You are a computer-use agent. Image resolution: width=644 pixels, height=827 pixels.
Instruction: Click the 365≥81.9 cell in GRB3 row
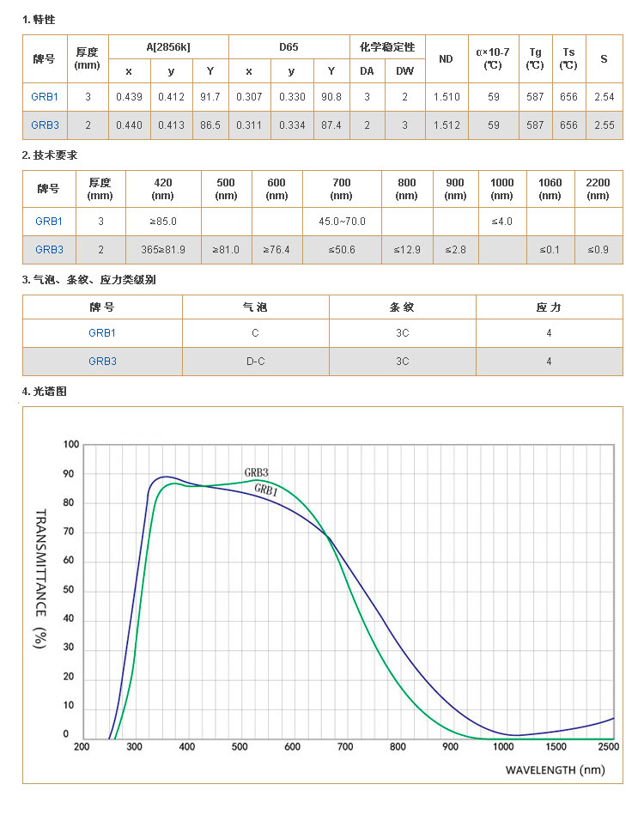[163, 250]
